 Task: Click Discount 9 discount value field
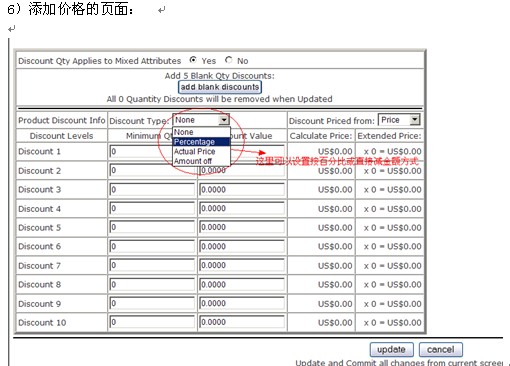(242, 303)
